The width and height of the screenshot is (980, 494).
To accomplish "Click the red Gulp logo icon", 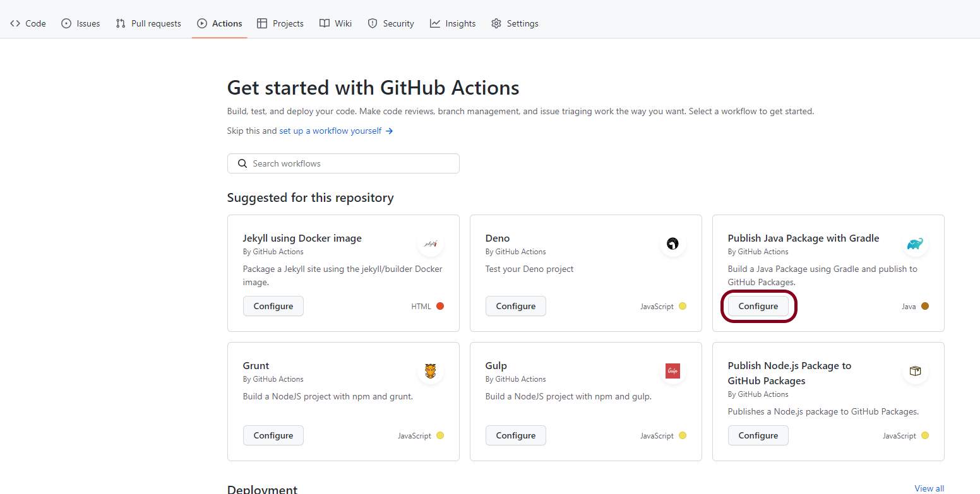I will (x=673, y=371).
